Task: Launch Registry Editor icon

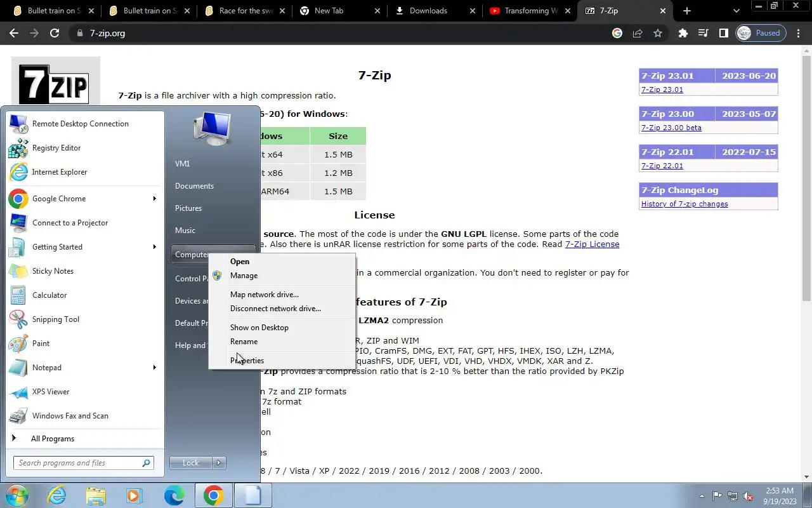Action: (x=18, y=148)
